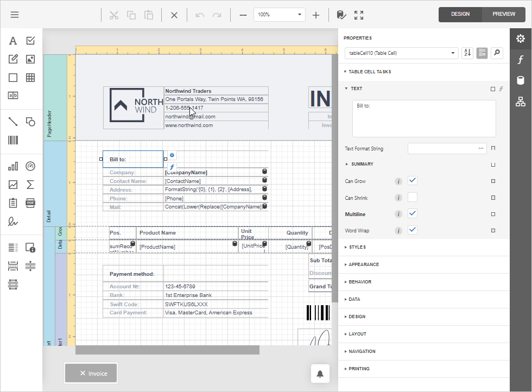Validate data bindings in the report
This screenshot has width=532, height=392.
pyautogui.click(x=341, y=15)
